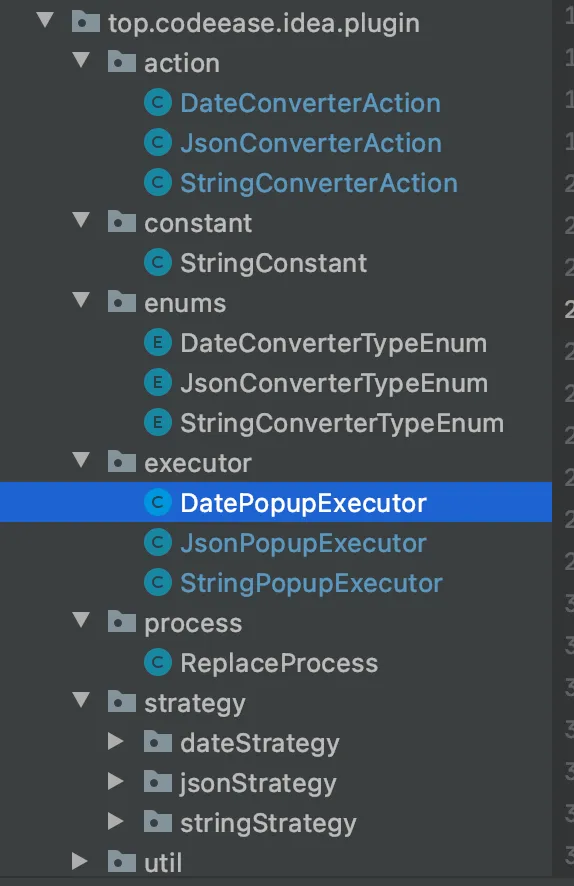The height and width of the screenshot is (886, 574).
Task: Click the DateConverterTypeEnum enum icon
Action: click(x=158, y=343)
